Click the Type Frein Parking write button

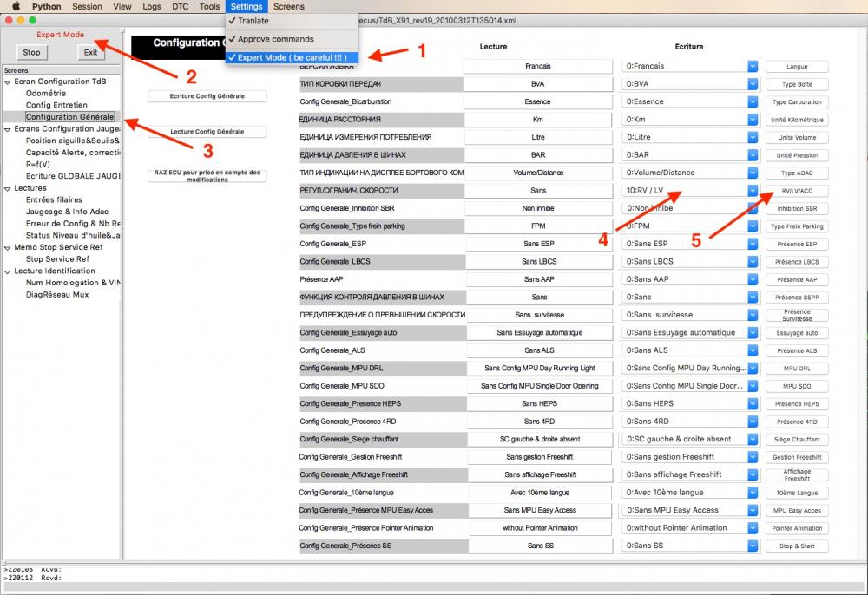coord(797,226)
